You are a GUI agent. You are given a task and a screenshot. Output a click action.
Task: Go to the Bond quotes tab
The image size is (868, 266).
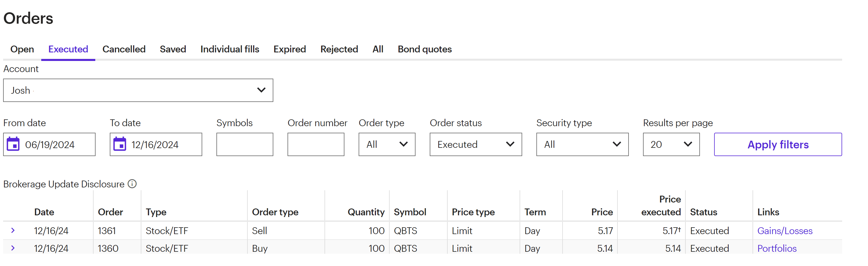click(x=424, y=49)
